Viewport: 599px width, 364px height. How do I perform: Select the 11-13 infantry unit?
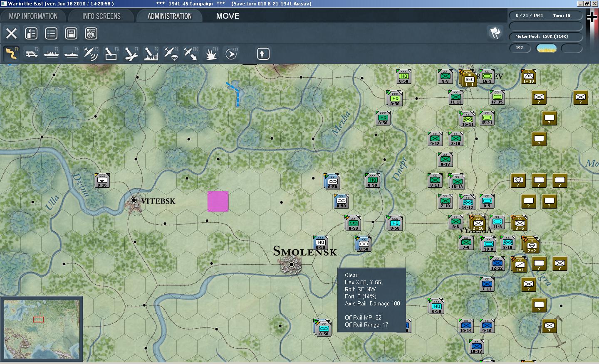(x=455, y=97)
